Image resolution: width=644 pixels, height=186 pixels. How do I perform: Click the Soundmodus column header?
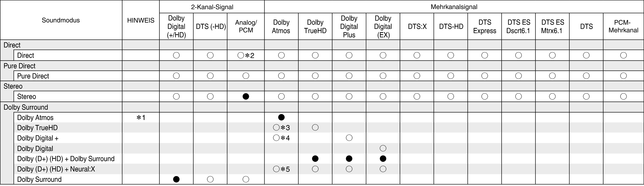point(61,20)
